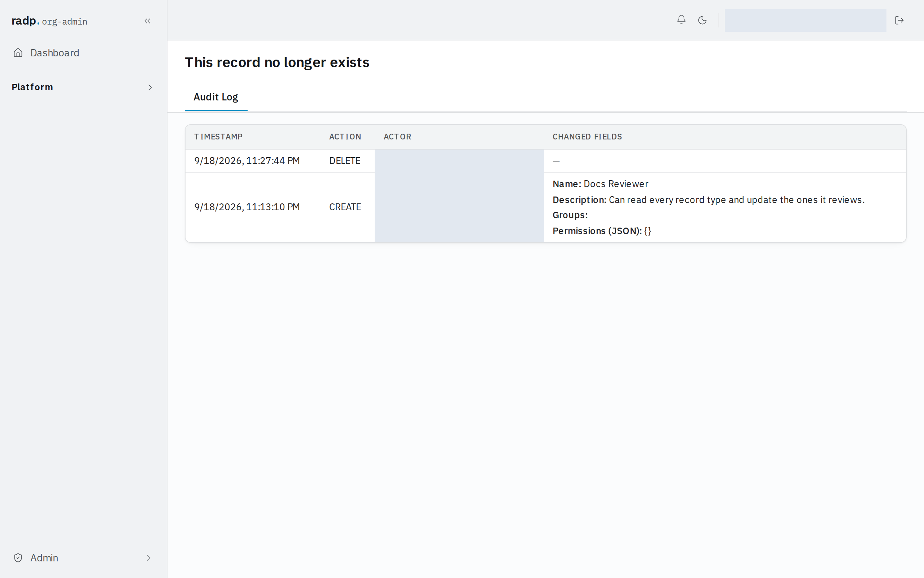Viewport: 924px width, 578px height.
Task: Go to the Dashboard link
Action: click(x=55, y=53)
